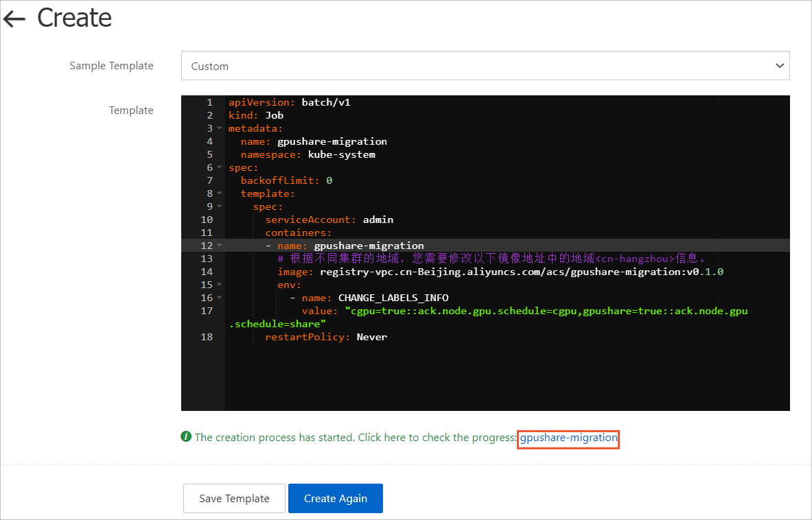Click line number 18 in the gutter
Screen dimensions: 812x520
[207, 337]
